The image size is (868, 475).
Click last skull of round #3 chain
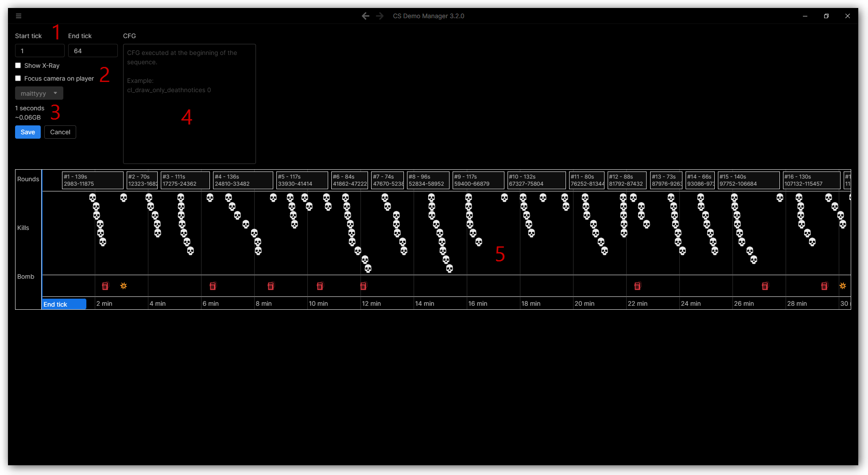[x=190, y=251]
